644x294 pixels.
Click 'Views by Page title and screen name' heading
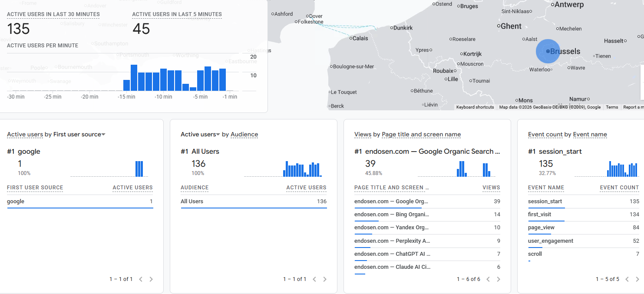408,135
